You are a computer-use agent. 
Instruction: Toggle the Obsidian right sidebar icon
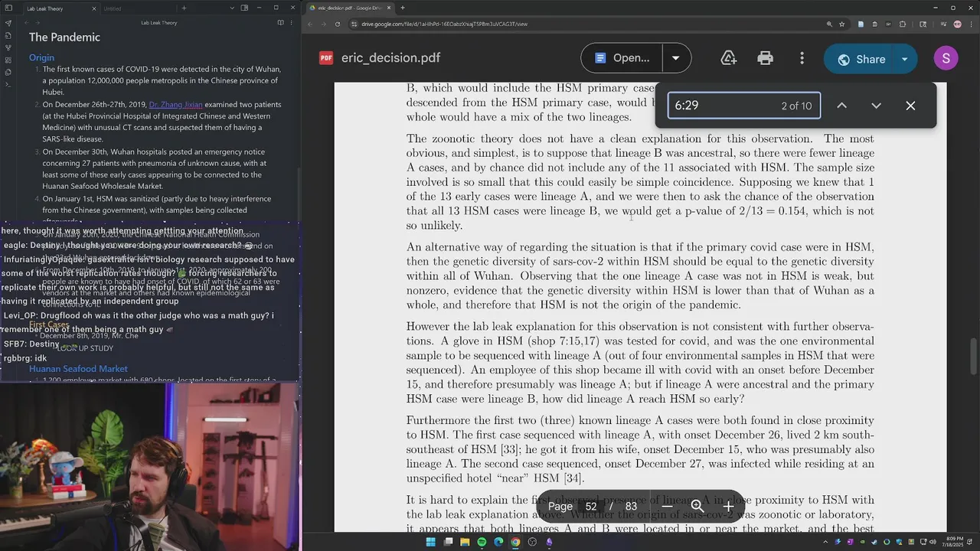point(244,8)
